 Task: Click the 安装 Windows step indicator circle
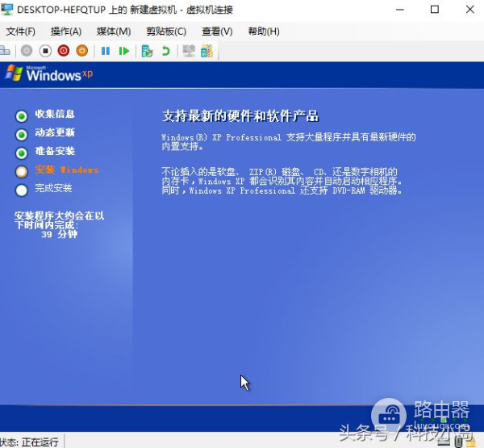point(22,172)
